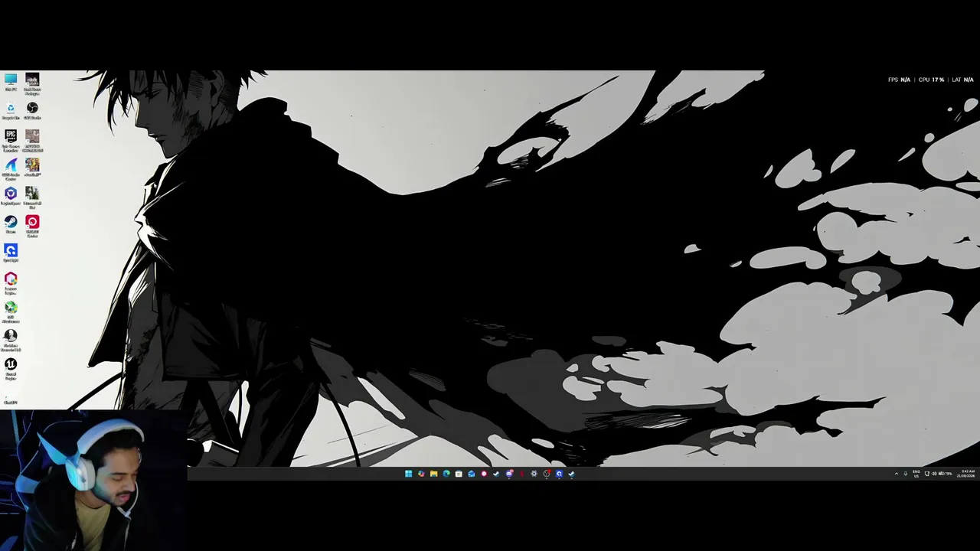Viewport: 980px width, 551px height.
Task: Show hidden system tray icons
Action: pyautogui.click(x=897, y=474)
